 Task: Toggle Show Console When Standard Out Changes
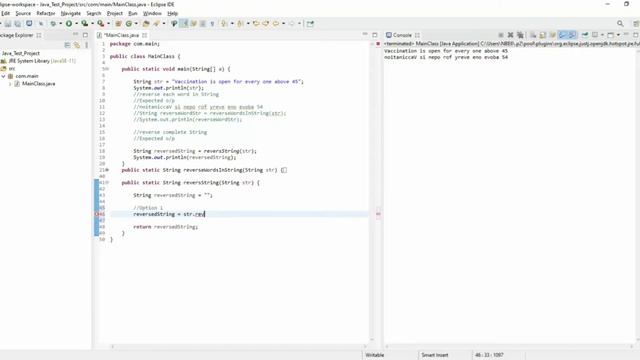(562, 35)
